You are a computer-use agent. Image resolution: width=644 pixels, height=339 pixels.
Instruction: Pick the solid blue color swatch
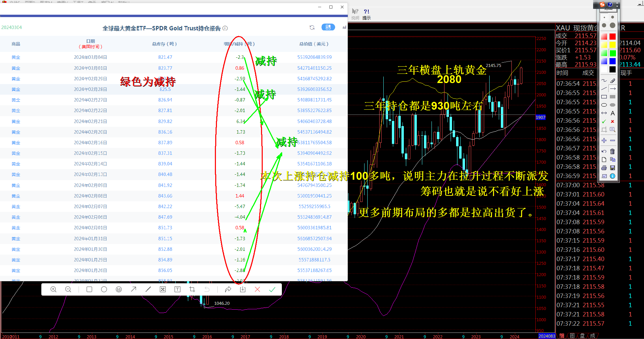click(x=613, y=61)
